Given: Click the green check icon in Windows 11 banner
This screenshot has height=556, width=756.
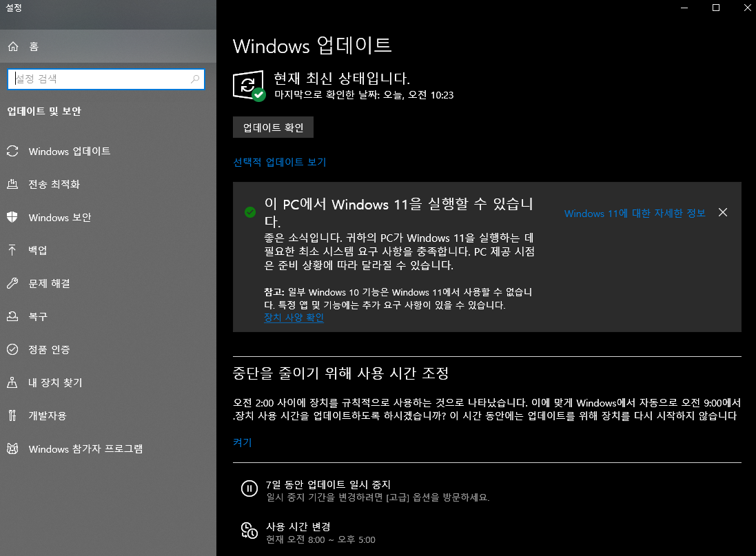Looking at the screenshot, I should click(249, 212).
